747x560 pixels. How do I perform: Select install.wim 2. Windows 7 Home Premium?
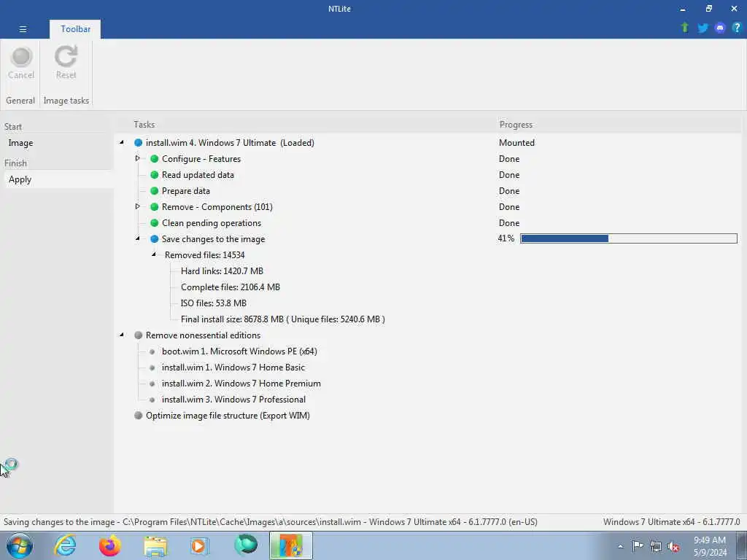241,384
